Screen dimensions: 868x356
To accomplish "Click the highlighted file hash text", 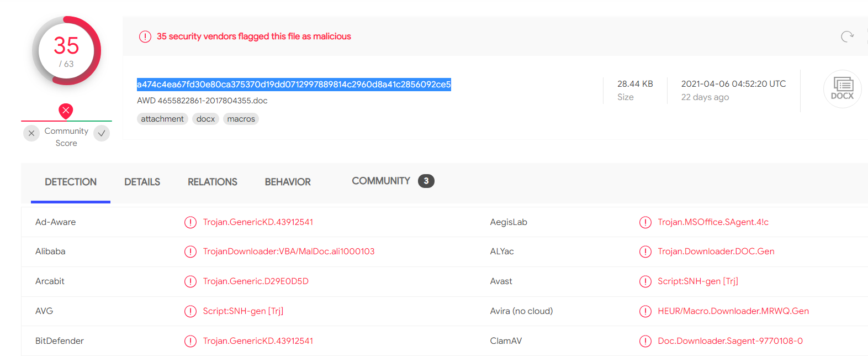I will pyautogui.click(x=294, y=85).
